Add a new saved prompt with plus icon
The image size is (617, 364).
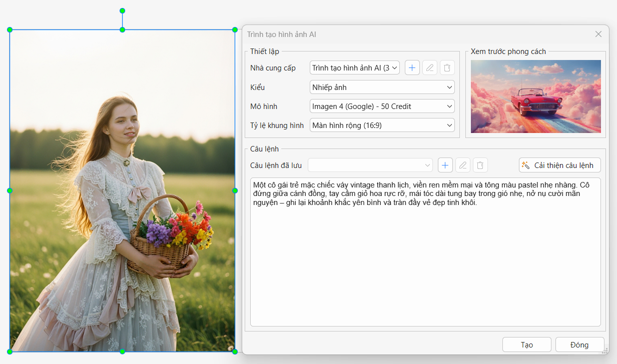(445, 165)
